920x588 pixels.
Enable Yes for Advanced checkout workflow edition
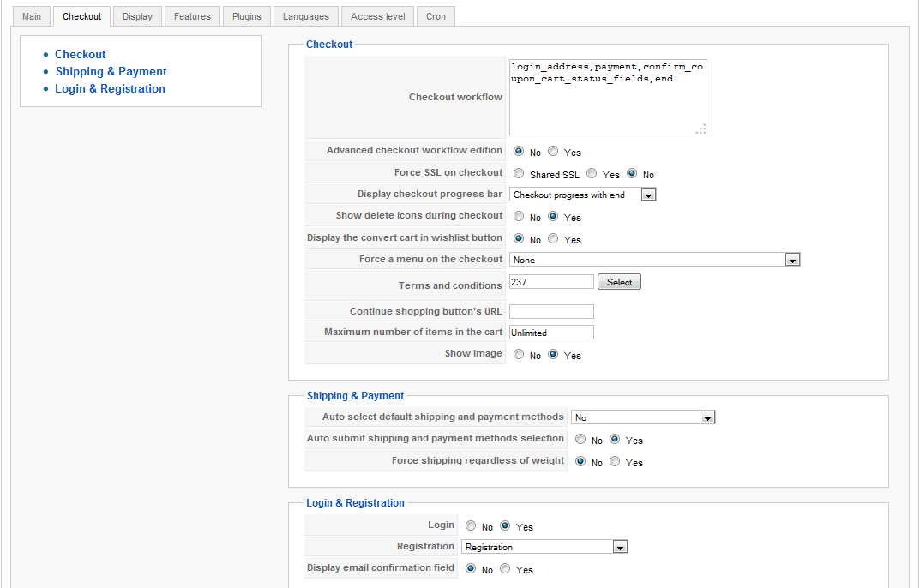tap(553, 152)
